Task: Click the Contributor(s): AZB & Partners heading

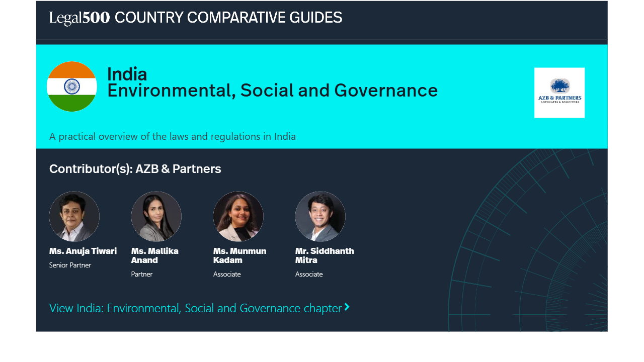Action: tap(135, 169)
